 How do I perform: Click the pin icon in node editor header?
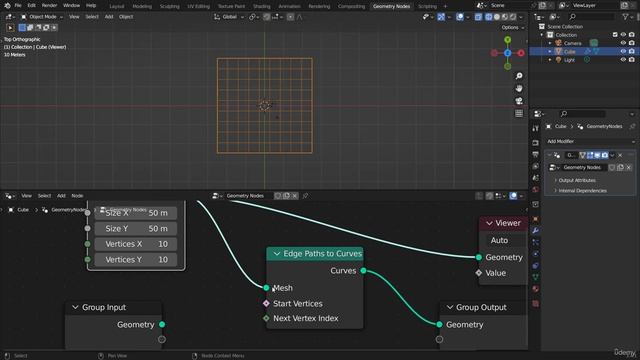(x=305, y=196)
